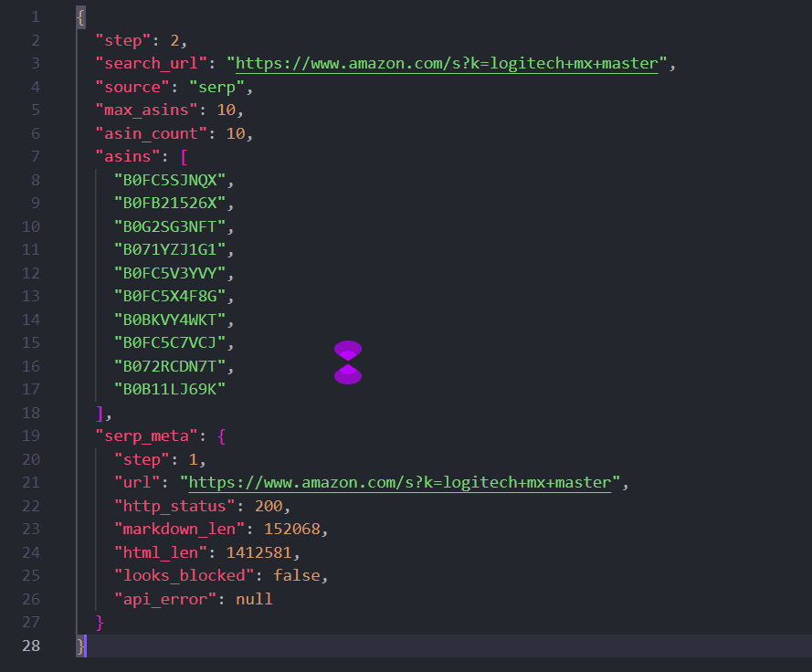The width and height of the screenshot is (812, 672).
Task: Select the value null
Action: pyautogui.click(x=254, y=600)
